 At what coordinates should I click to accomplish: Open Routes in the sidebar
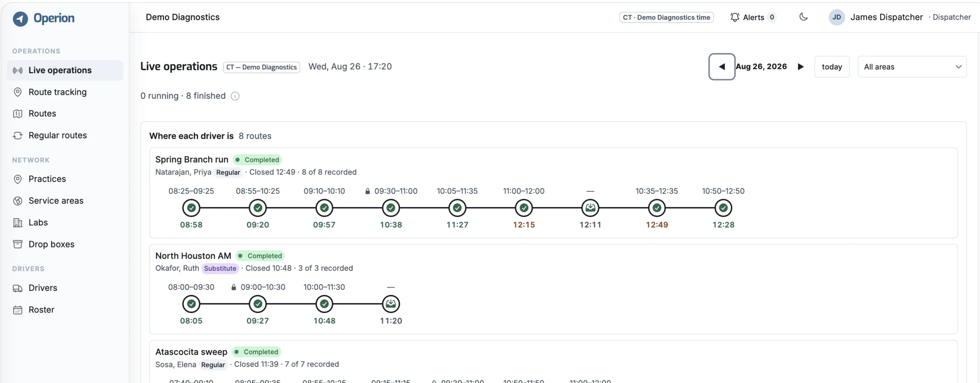[x=65, y=114]
